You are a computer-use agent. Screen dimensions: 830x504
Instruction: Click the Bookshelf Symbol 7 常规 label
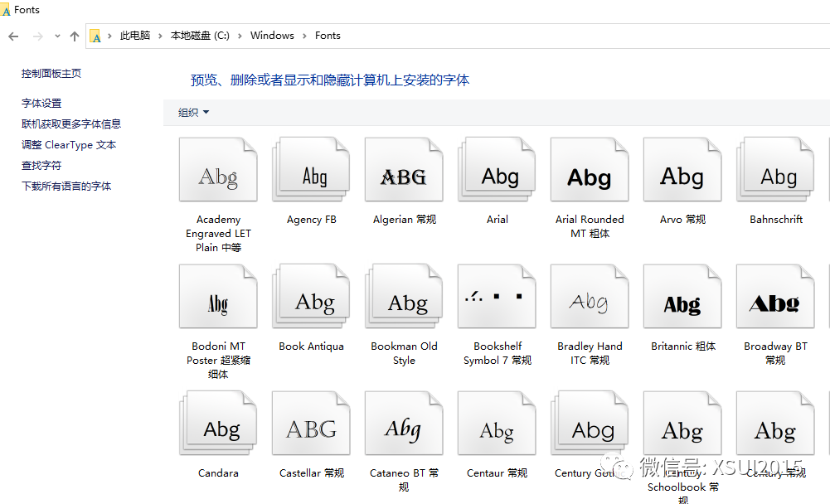[497, 353]
